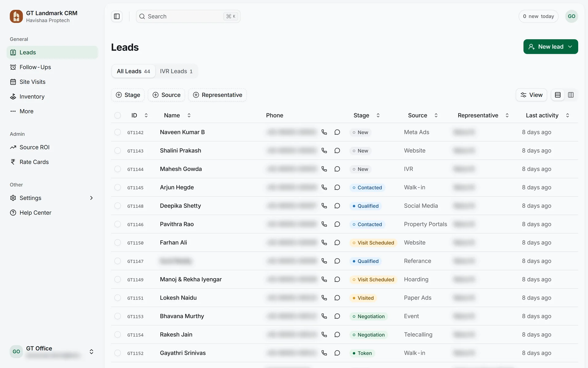
Task: Click the 0 new today badge
Action: coord(538,16)
